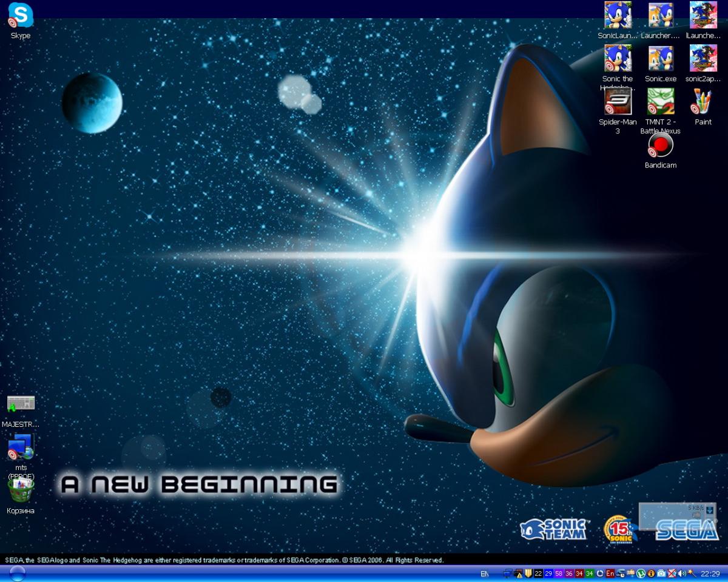This screenshot has height=582, width=728.
Task: Click the uTorrent tray icon
Action: click(640, 574)
